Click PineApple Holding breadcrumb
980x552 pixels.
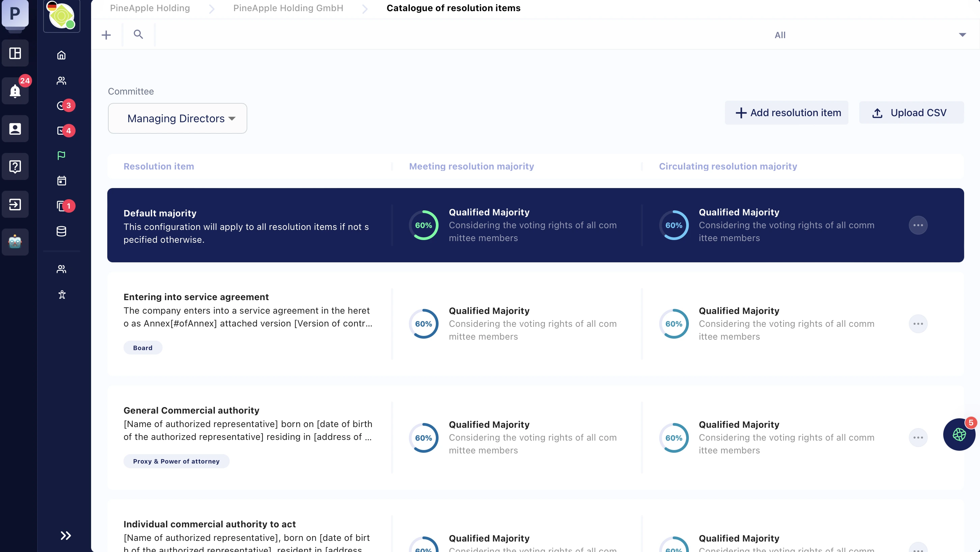149,8
